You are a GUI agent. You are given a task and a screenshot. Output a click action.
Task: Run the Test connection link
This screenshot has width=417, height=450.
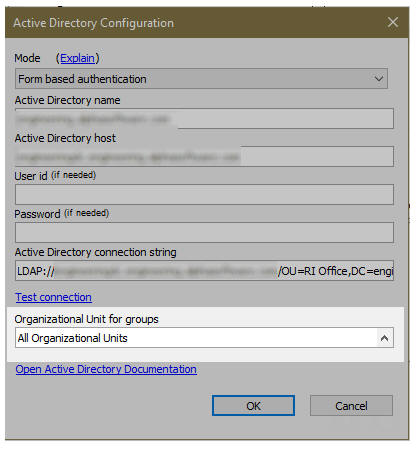point(53,297)
